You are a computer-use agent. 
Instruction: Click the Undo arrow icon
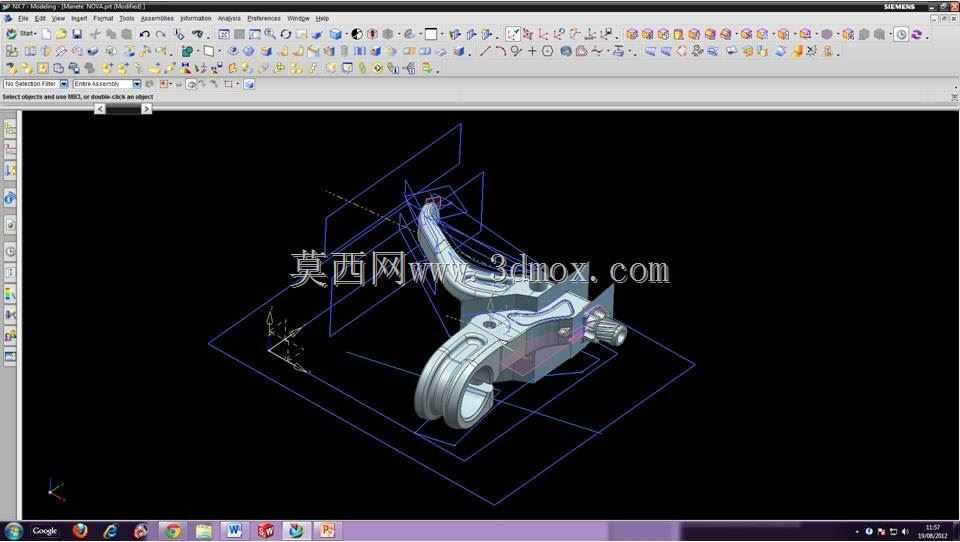(x=144, y=34)
